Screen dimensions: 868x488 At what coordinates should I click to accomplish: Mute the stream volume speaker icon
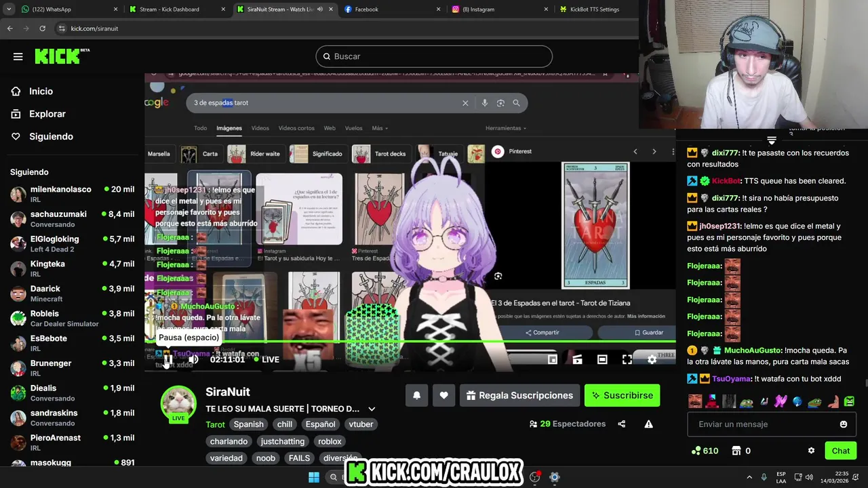point(193,359)
